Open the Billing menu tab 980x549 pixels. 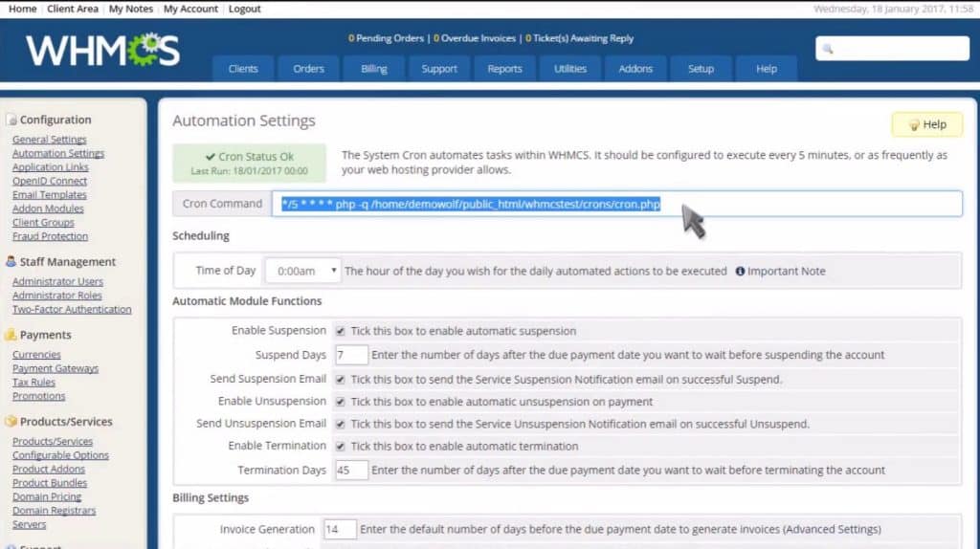click(374, 69)
